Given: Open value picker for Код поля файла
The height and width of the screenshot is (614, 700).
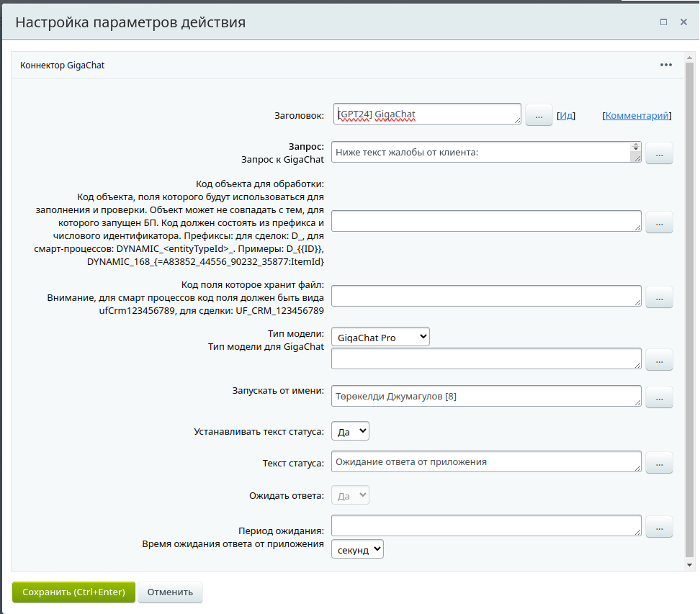Looking at the screenshot, I should pyautogui.click(x=659, y=297).
